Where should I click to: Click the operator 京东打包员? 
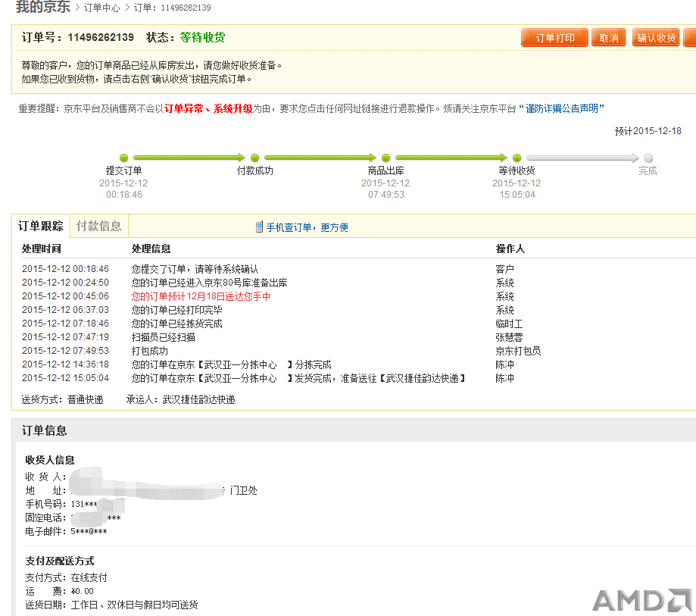tap(518, 351)
